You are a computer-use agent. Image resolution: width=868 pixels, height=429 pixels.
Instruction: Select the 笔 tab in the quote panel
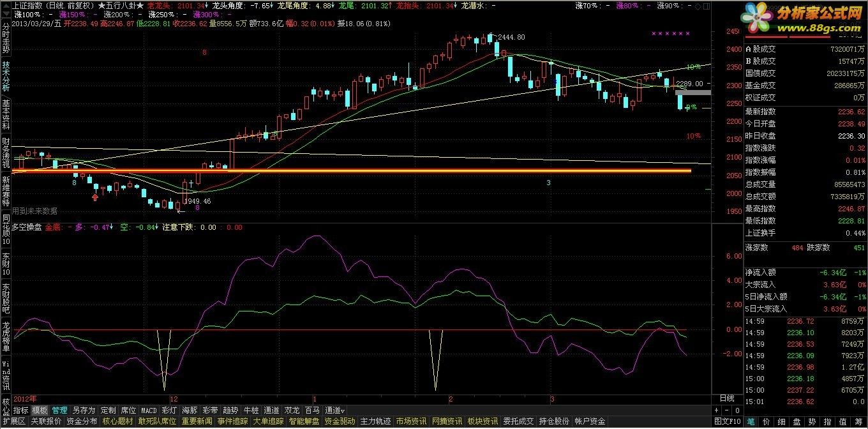pyautogui.click(x=751, y=421)
